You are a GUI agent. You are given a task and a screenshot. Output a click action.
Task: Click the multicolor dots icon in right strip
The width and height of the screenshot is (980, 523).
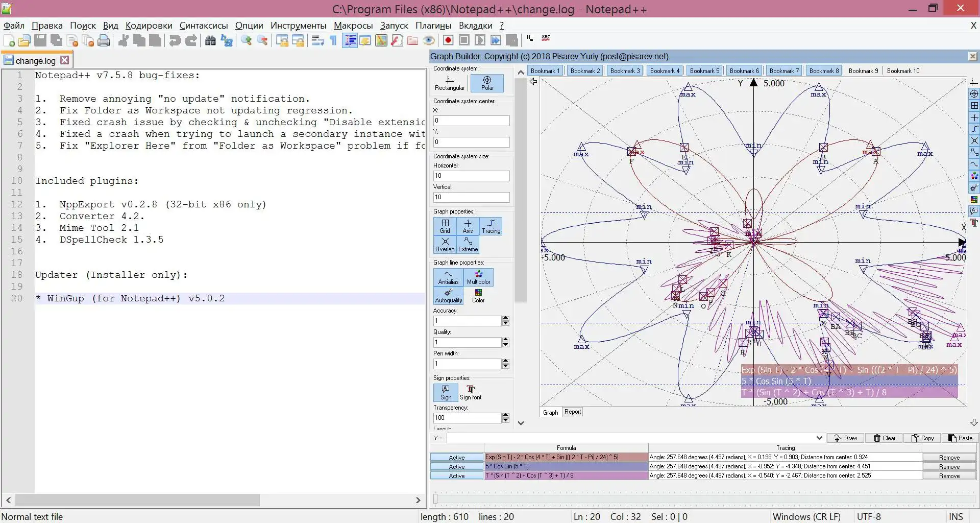(x=974, y=176)
